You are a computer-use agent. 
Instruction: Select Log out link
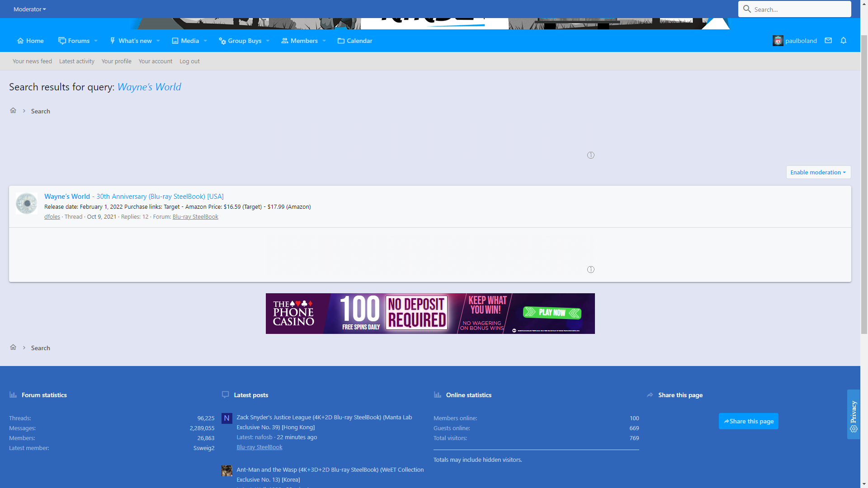[189, 61]
